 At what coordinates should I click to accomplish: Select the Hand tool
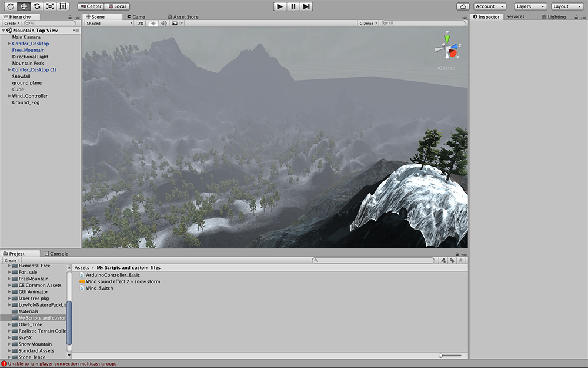pos(11,6)
